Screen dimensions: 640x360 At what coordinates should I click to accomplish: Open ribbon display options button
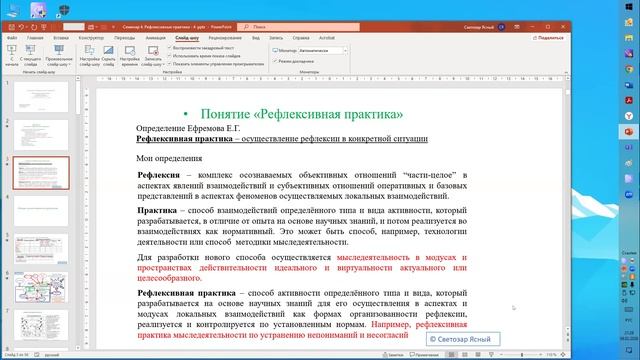coord(517,27)
